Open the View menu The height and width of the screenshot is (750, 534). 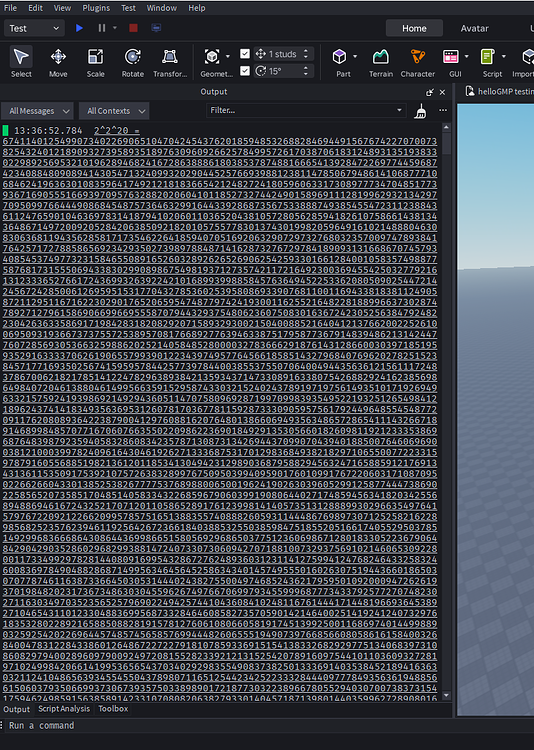[x=62, y=8]
